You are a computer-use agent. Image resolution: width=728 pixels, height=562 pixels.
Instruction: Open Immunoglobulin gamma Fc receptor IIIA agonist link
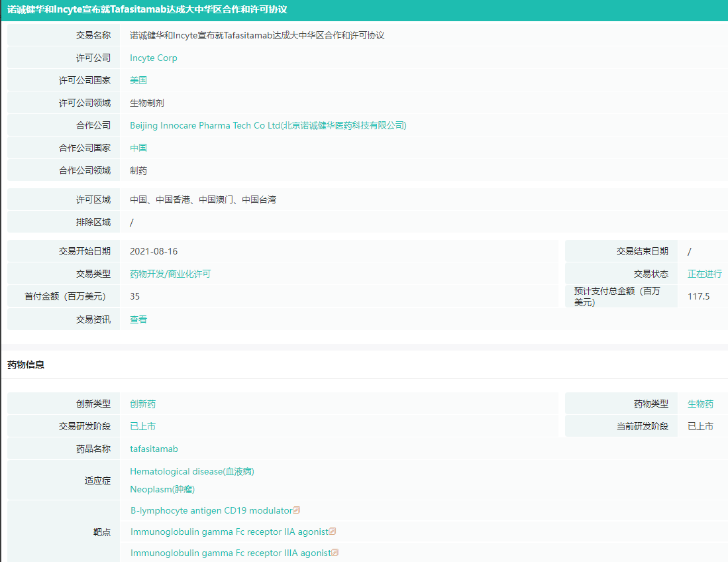point(230,553)
